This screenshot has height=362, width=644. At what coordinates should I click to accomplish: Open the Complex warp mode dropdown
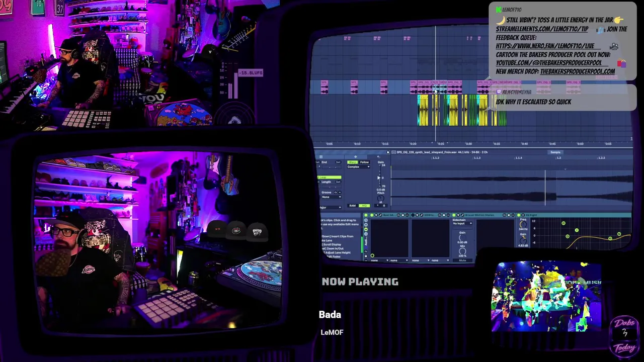(358, 167)
